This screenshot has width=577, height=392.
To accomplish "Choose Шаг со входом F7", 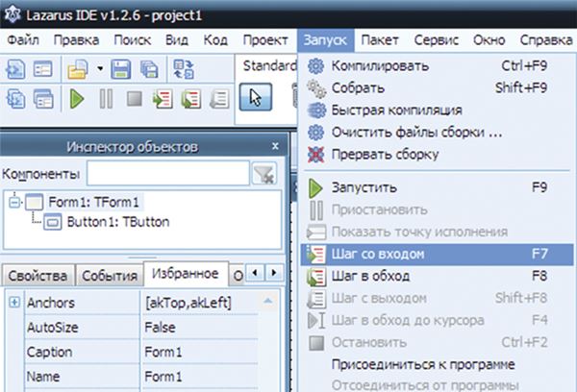I will tap(437, 254).
